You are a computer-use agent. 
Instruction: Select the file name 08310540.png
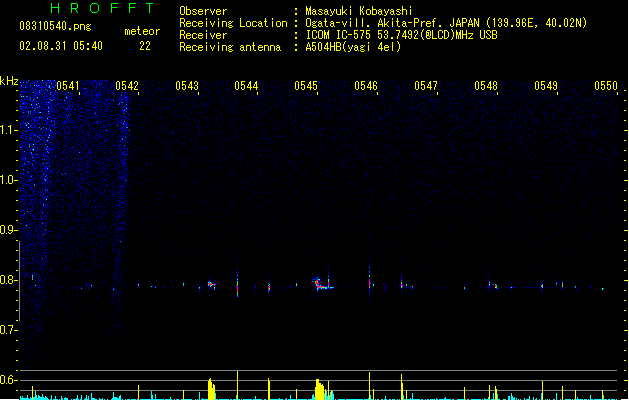[55, 26]
